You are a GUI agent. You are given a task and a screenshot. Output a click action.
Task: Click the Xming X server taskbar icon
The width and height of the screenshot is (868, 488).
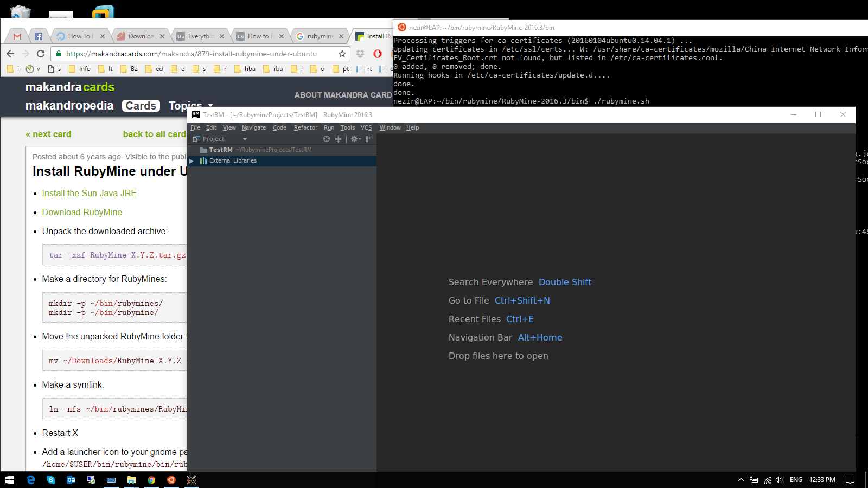coord(192,480)
